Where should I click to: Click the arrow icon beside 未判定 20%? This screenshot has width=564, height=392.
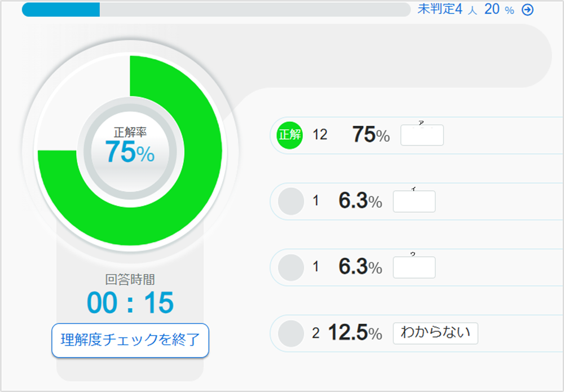tap(527, 10)
